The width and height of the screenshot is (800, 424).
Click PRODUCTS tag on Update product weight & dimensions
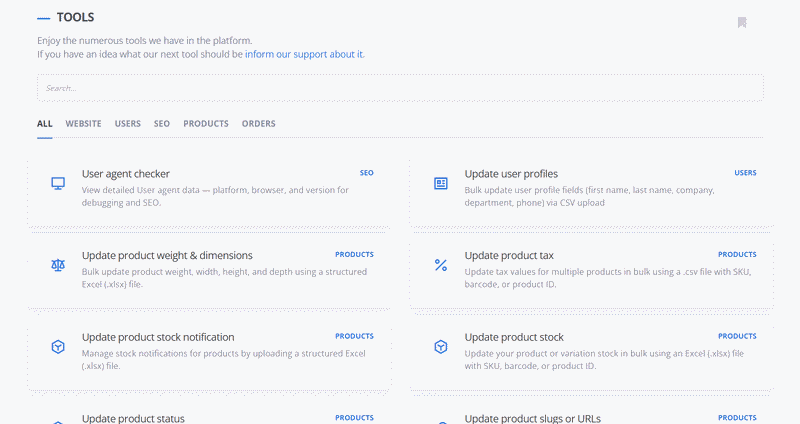[x=354, y=255]
